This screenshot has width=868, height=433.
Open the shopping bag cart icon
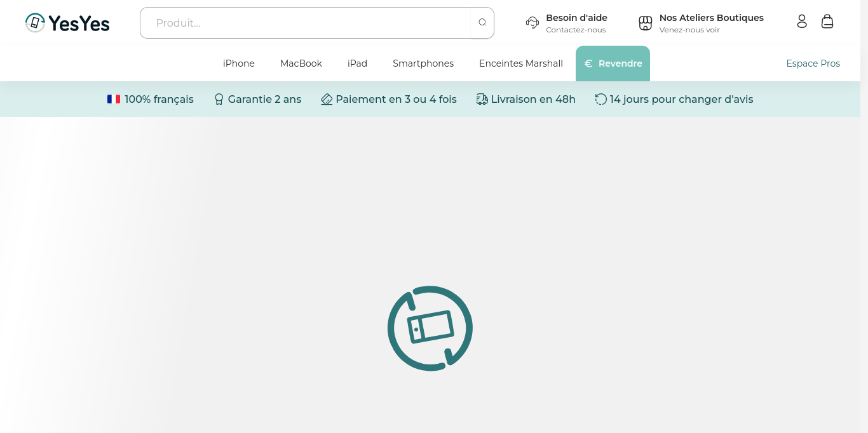point(827,22)
